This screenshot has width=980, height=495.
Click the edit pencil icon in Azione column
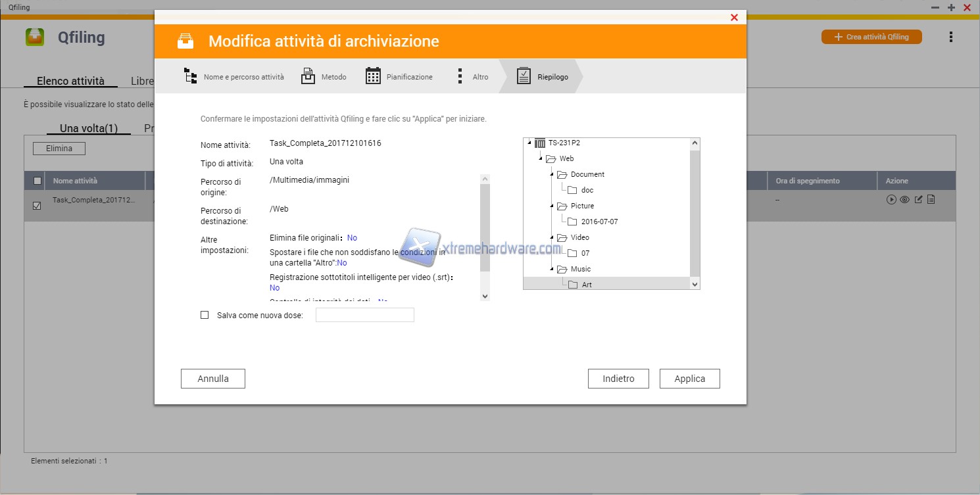(x=918, y=200)
